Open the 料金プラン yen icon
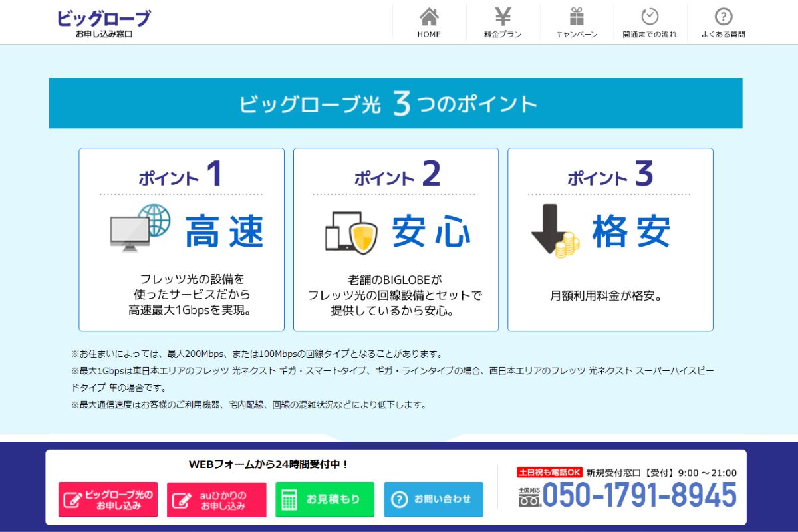Screen dimensions: 798x532 click(503, 17)
